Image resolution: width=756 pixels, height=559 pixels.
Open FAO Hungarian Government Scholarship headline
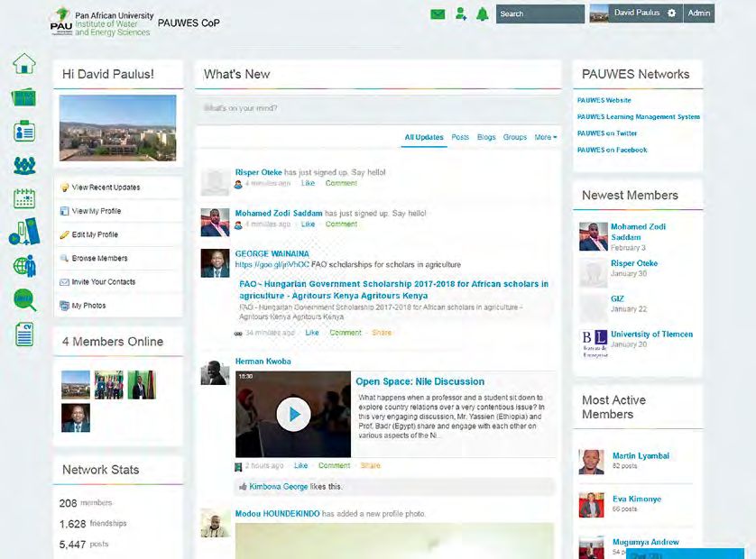[x=393, y=289]
